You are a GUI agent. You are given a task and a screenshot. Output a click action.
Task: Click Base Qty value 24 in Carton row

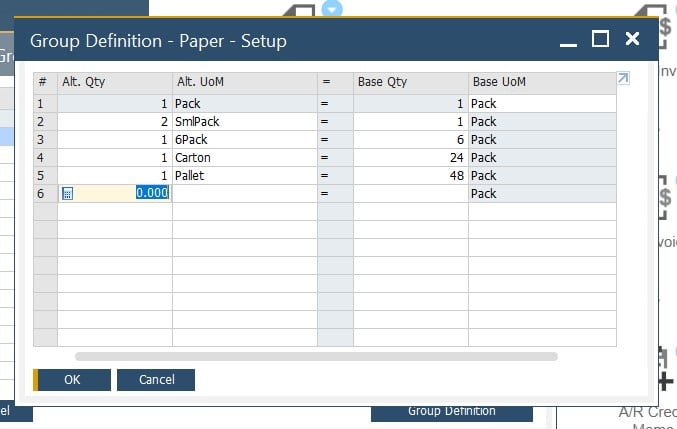(411, 158)
